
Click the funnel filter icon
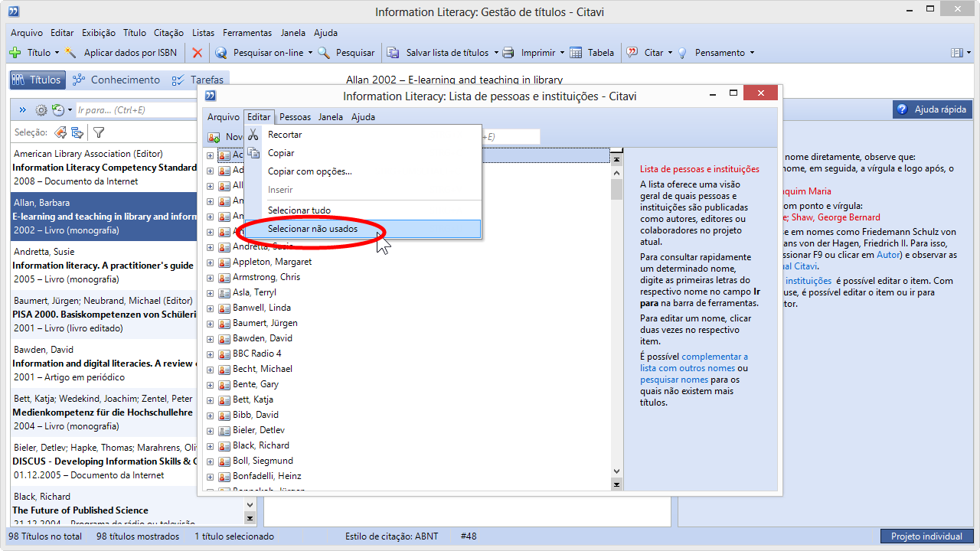coord(99,132)
